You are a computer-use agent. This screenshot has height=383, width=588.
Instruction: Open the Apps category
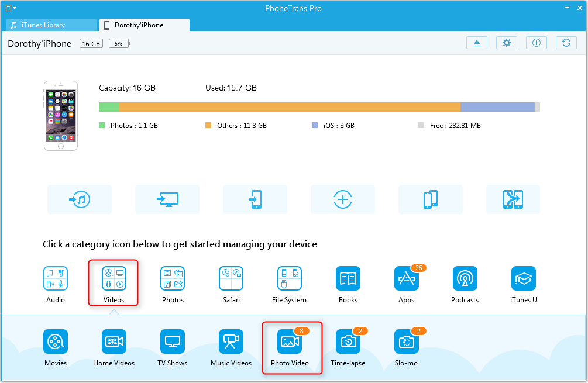407,279
